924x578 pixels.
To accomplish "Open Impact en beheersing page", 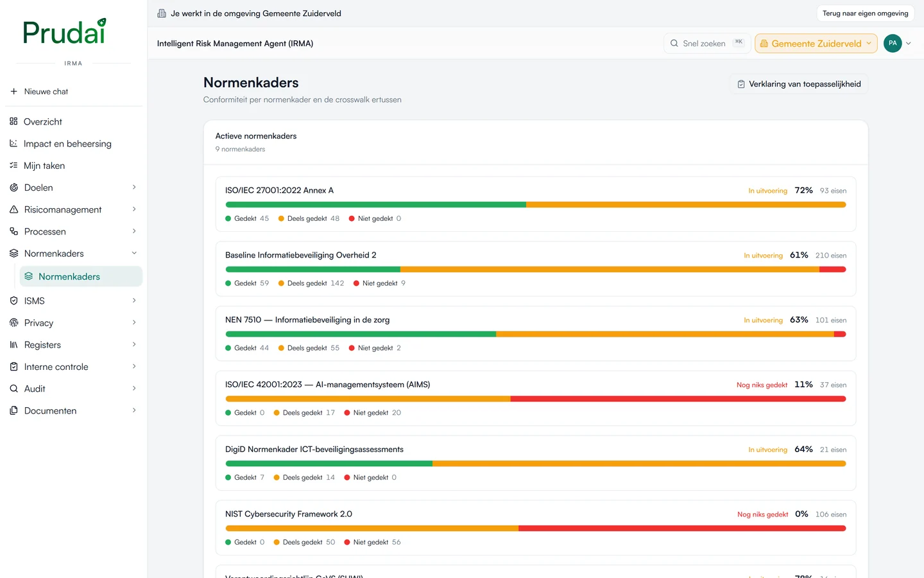I will [x=74, y=143].
